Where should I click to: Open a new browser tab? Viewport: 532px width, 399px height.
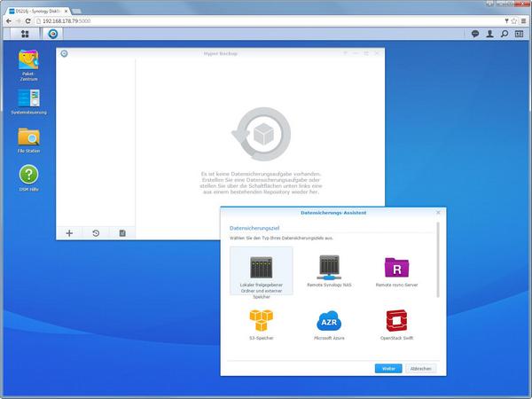[76, 12]
